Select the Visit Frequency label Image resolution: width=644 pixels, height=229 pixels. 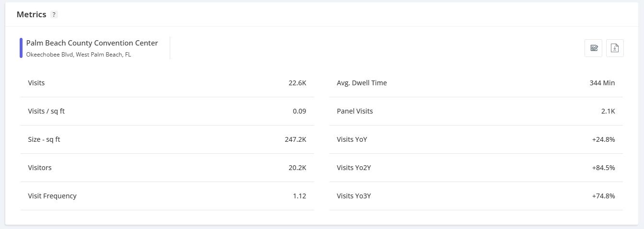(x=52, y=196)
